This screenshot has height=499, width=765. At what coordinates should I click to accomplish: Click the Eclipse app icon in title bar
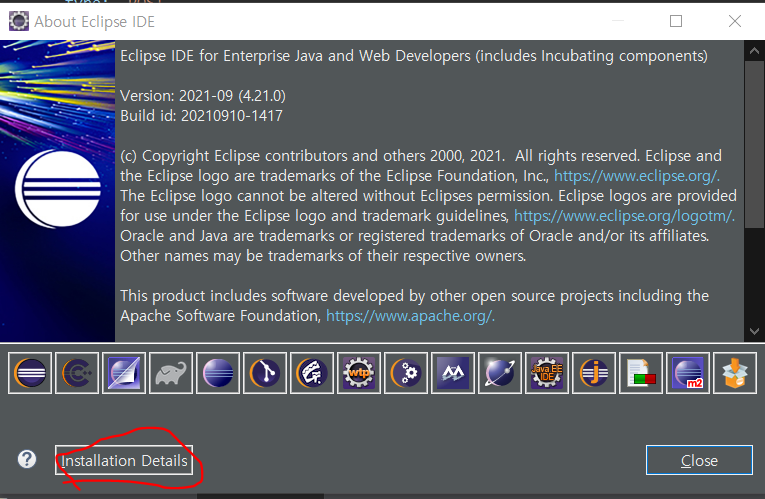tap(19, 21)
